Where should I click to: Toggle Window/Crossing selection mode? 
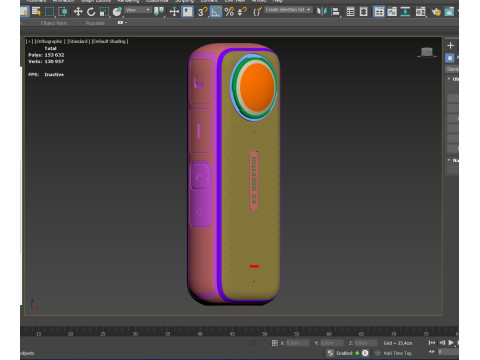62,12
